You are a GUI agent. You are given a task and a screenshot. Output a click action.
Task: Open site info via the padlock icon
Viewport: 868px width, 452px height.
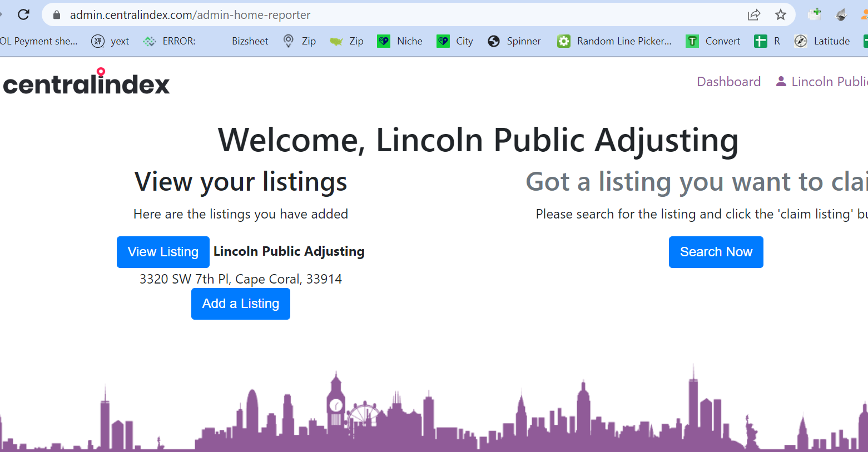pyautogui.click(x=56, y=15)
